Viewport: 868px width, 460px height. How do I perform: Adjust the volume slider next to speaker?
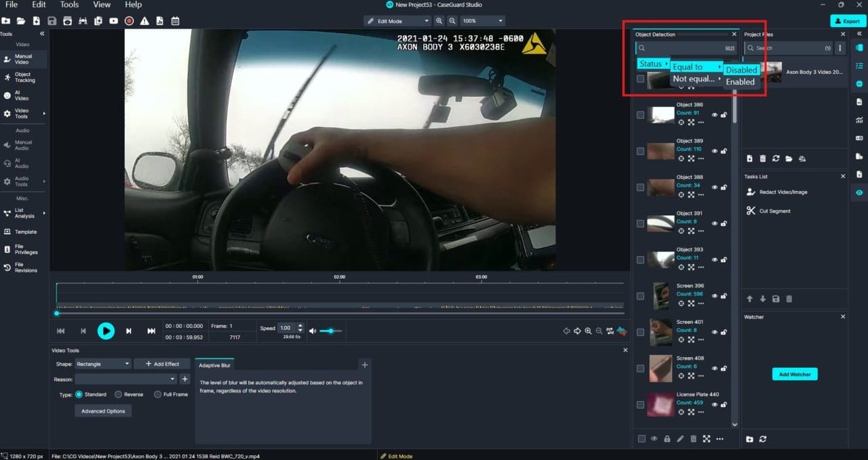click(331, 331)
